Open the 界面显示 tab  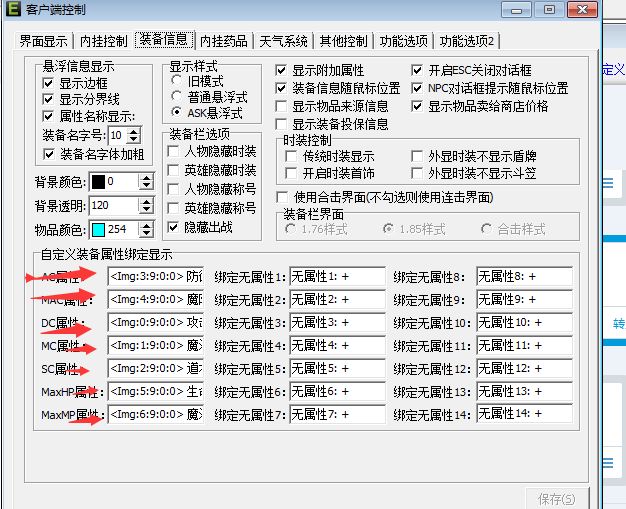coord(43,41)
